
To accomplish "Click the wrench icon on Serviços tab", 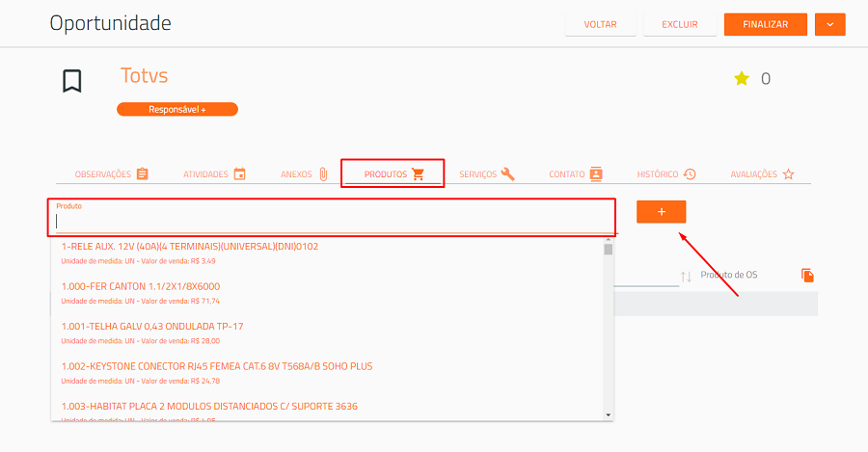I will 507,173.
